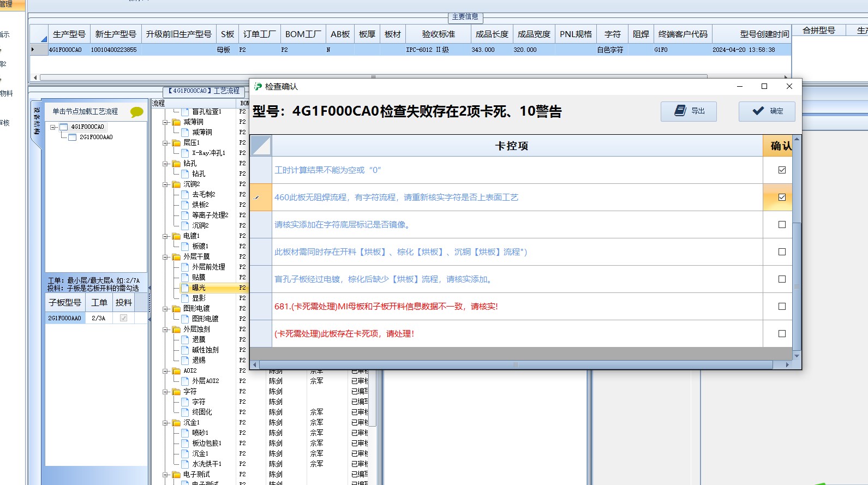Image resolution: width=868 pixels, height=485 pixels.
Task: Check box for 681.(卡死需处理)MI母板 row
Action: pyautogui.click(x=782, y=307)
